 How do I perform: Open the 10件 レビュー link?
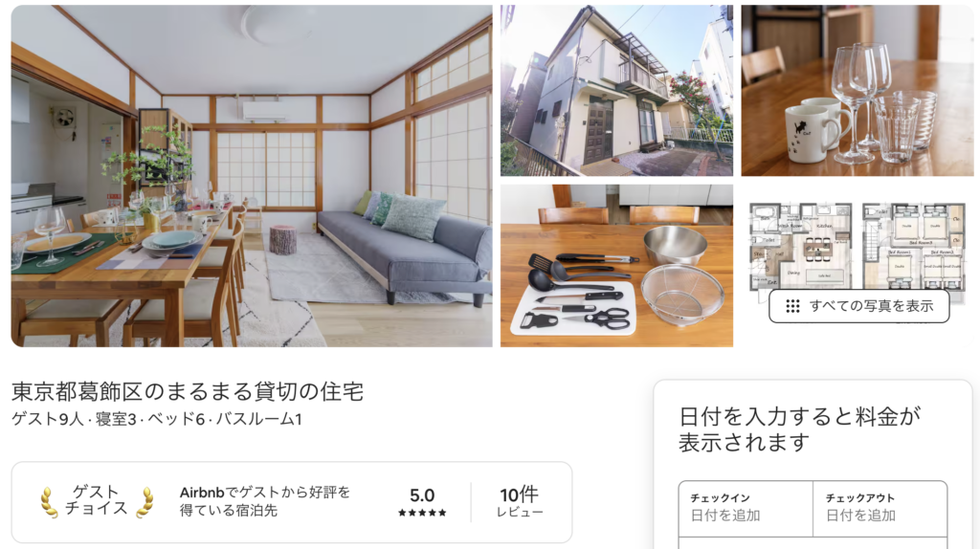[520, 502]
